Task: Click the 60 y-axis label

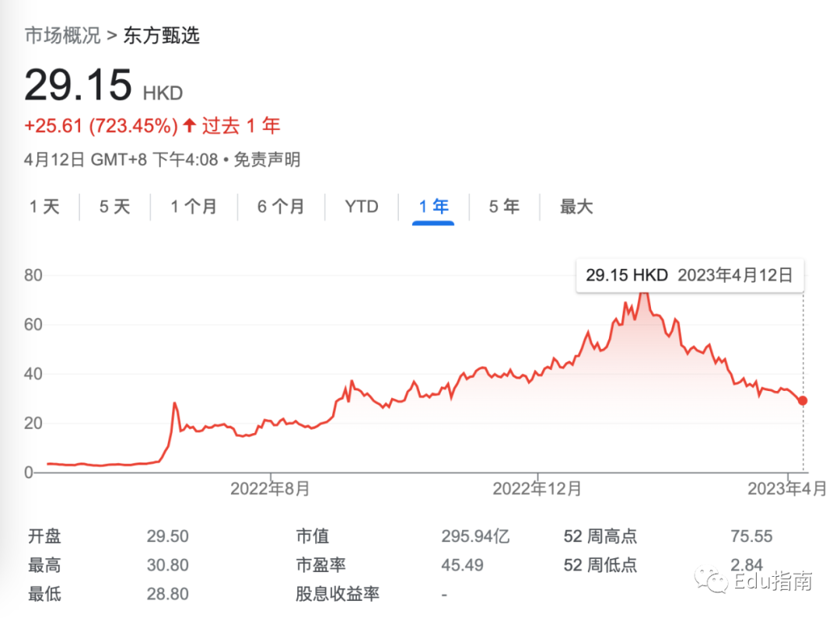Action: 33,324
